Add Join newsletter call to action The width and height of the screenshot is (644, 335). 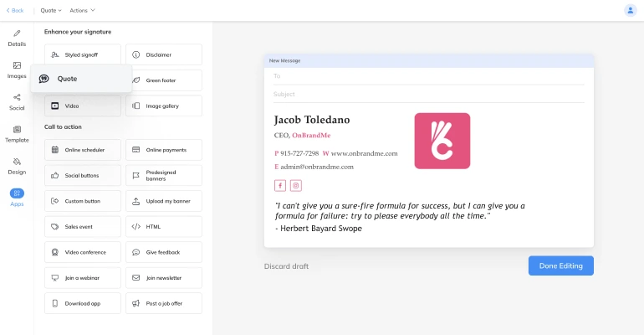pos(164,278)
